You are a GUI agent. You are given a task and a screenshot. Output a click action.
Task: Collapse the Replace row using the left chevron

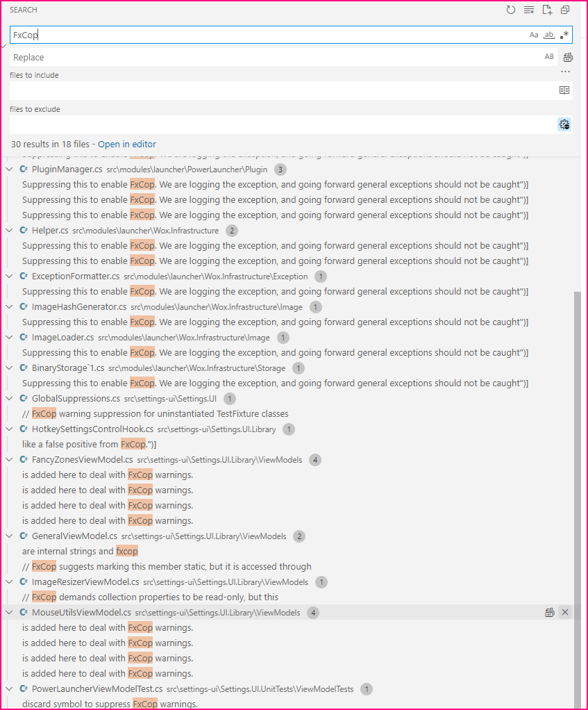click(3, 46)
